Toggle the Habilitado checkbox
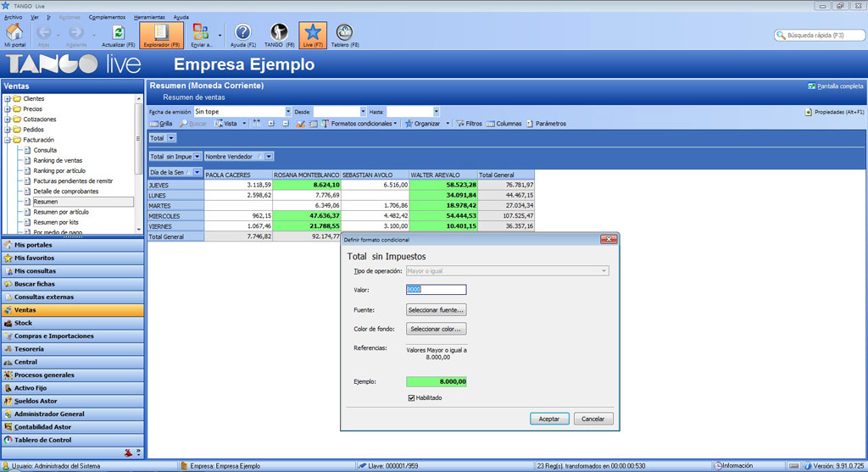 tap(411, 397)
